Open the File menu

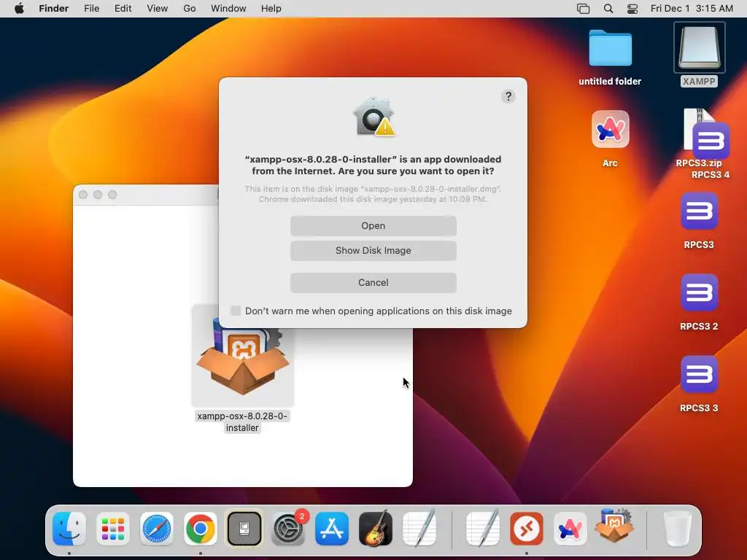click(x=91, y=9)
